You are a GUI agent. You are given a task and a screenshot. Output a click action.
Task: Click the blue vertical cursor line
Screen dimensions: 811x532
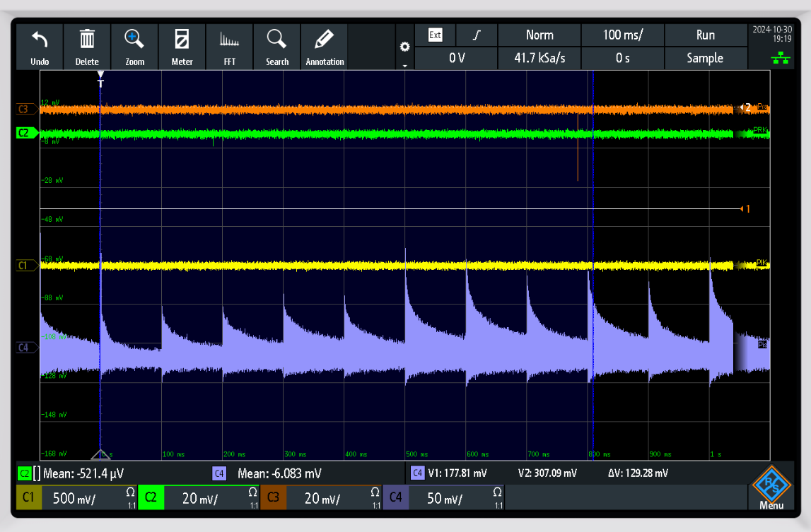point(593,212)
